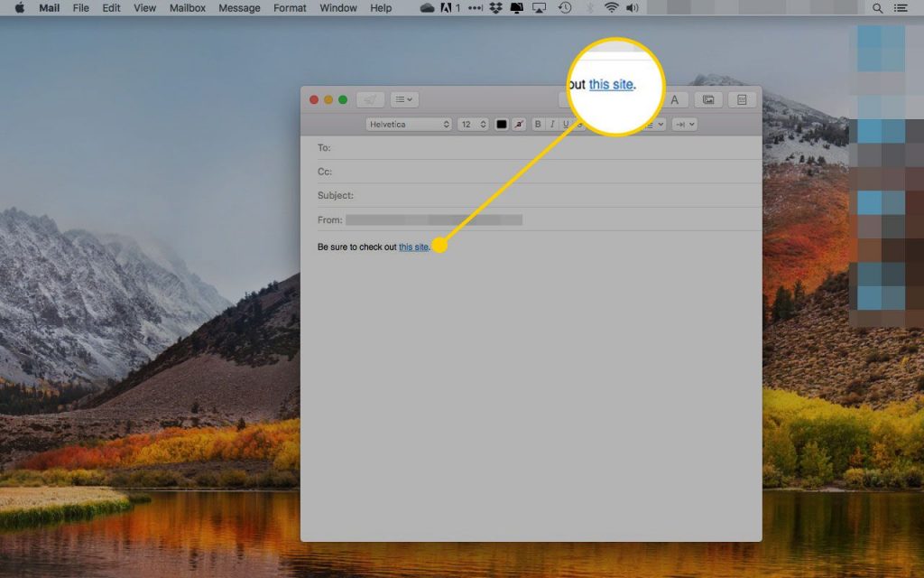Screen dimensions: 924x578
Task: Open the header fields list dropdown
Action: (404, 99)
